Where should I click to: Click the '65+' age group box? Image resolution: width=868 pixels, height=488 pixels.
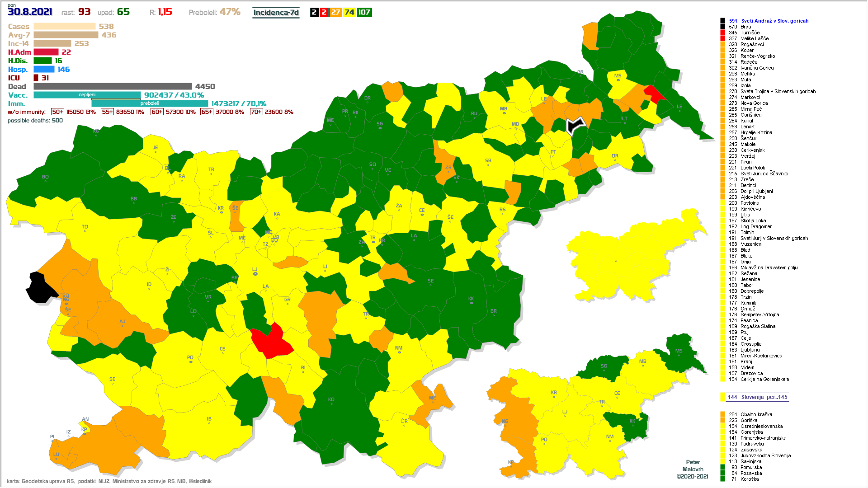207,112
